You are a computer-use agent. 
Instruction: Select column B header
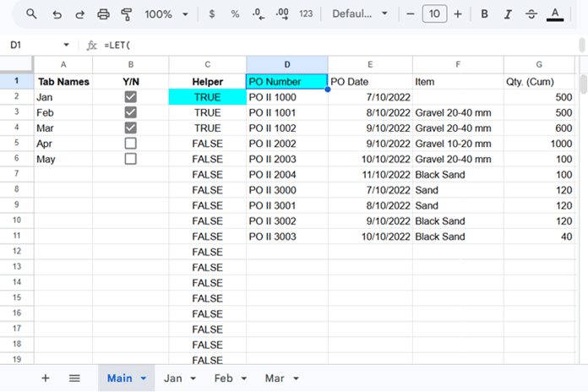click(130, 64)
